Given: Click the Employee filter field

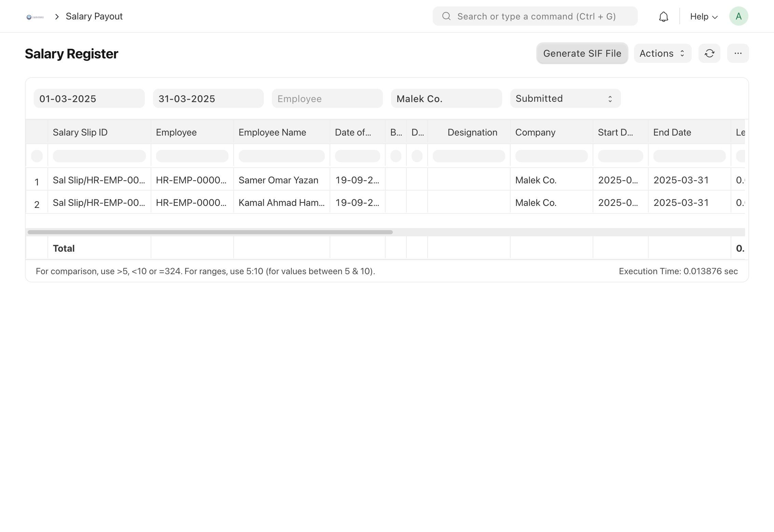Looking at the screenshot, I should pos(327,99).
